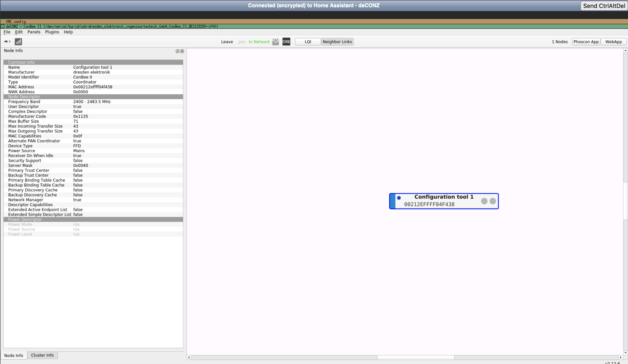628x364 pixels.
Task: Open the Plugins menu
Action: point(52,32)
